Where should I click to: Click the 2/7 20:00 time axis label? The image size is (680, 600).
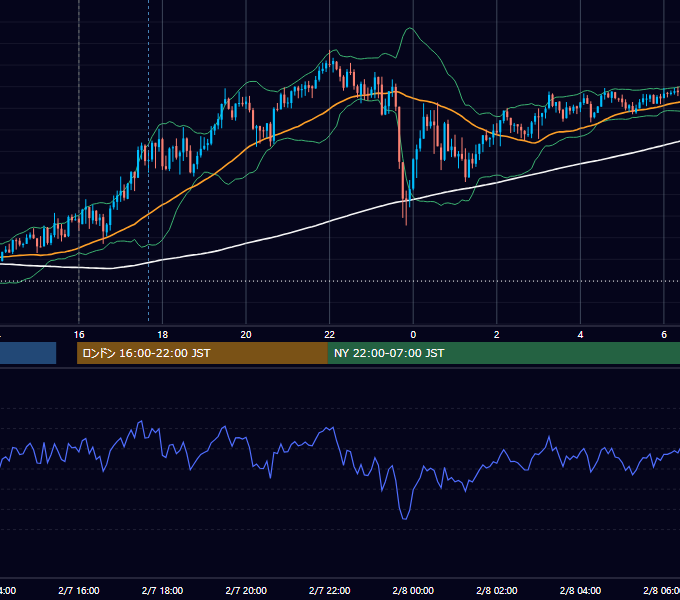pos(246,590)
